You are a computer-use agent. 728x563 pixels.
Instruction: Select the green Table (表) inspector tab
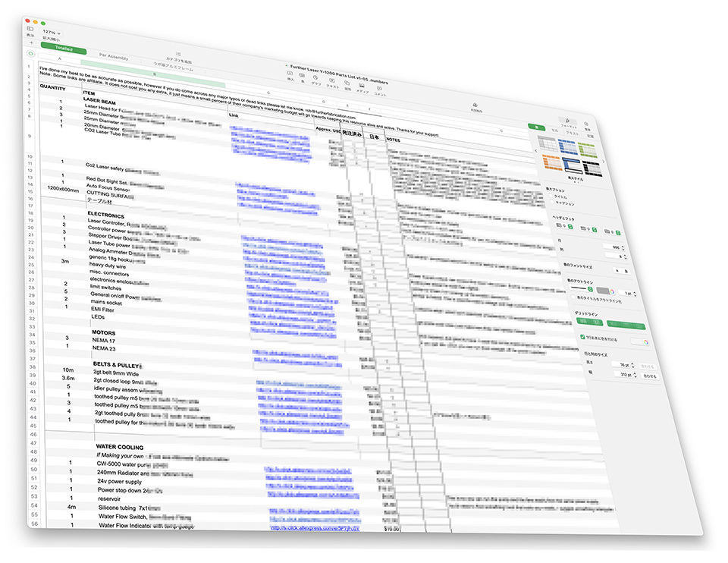click(536, 127)
